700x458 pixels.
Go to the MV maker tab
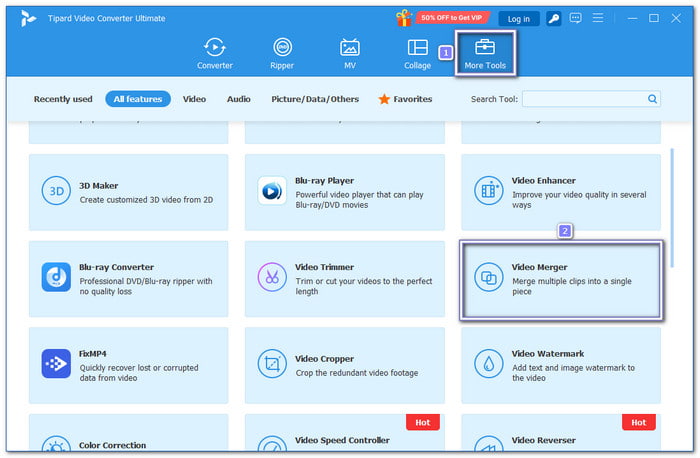349,53
